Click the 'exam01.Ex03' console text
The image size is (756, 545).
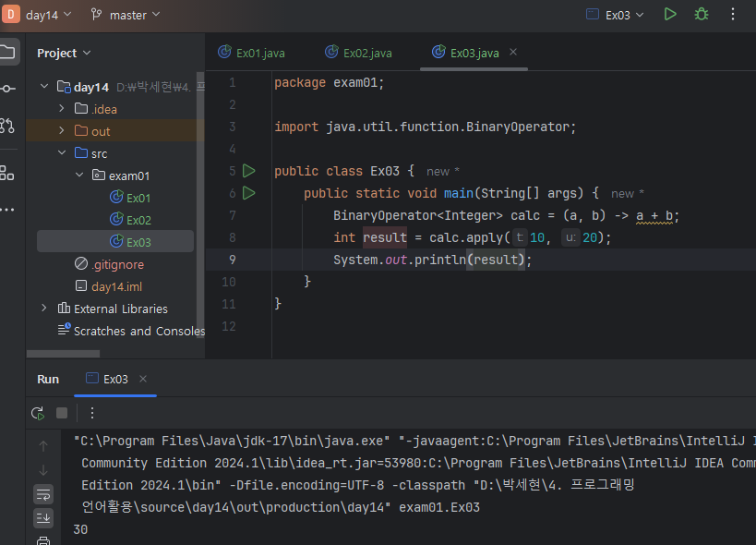439,507
